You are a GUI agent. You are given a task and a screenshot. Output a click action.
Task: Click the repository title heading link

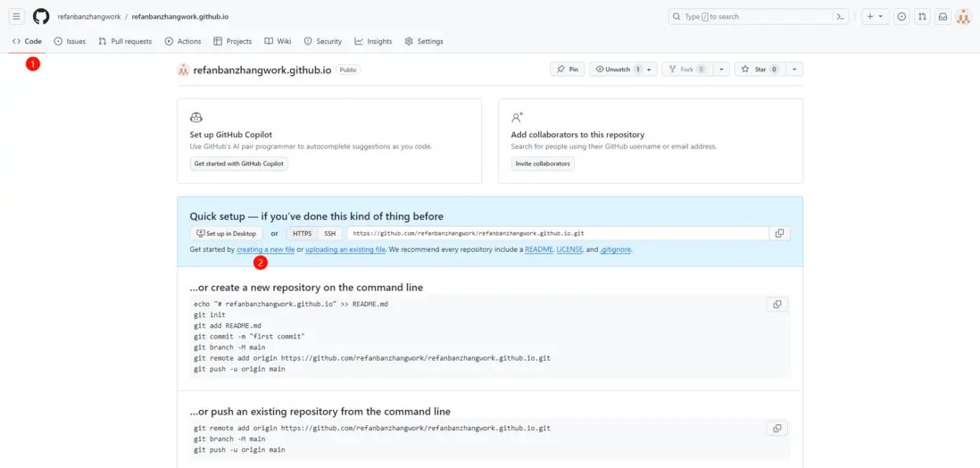coord(262,70)
